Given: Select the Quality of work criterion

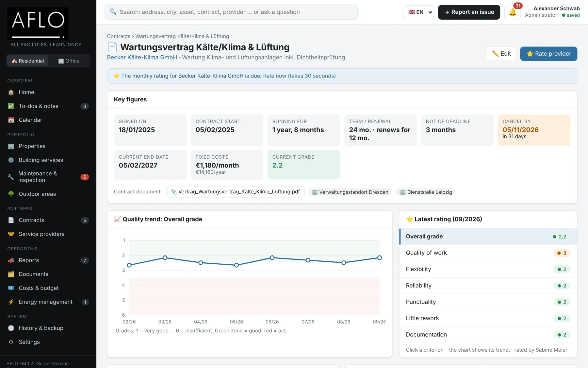Looking at the screenshot, I should [488, 253].
